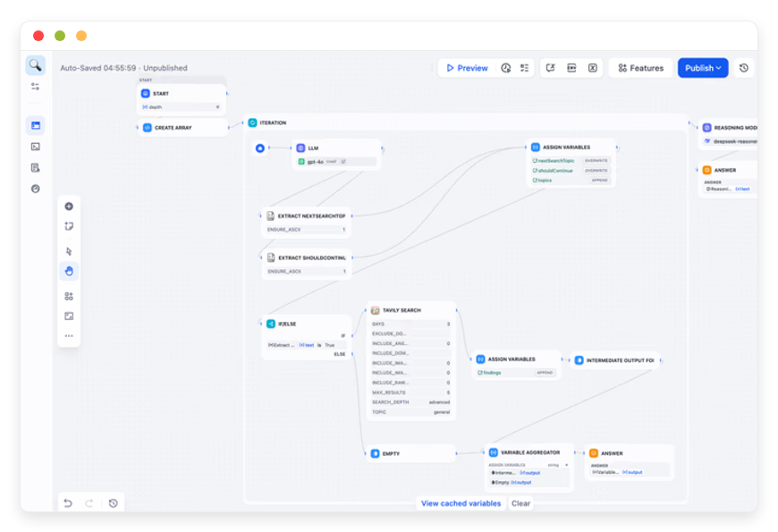
Task: Click the SEARCH_DEPTH advanced row
Action: coord(410,402)
